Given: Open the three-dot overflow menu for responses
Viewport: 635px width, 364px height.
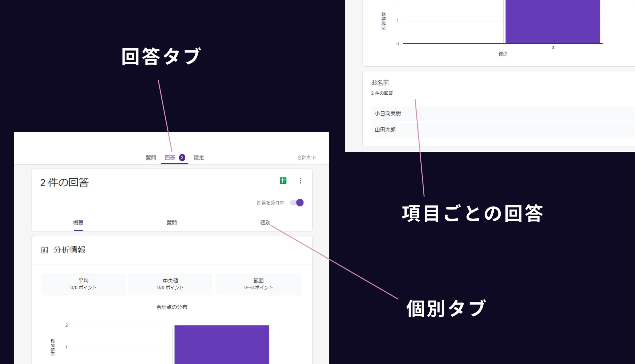Looking at the screenshot, I should point(301,181).
